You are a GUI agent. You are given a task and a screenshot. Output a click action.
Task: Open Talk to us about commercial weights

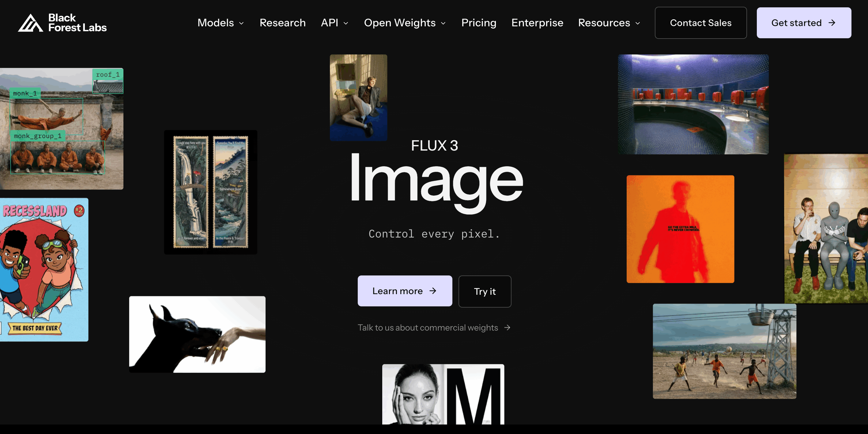click(434, 327)
